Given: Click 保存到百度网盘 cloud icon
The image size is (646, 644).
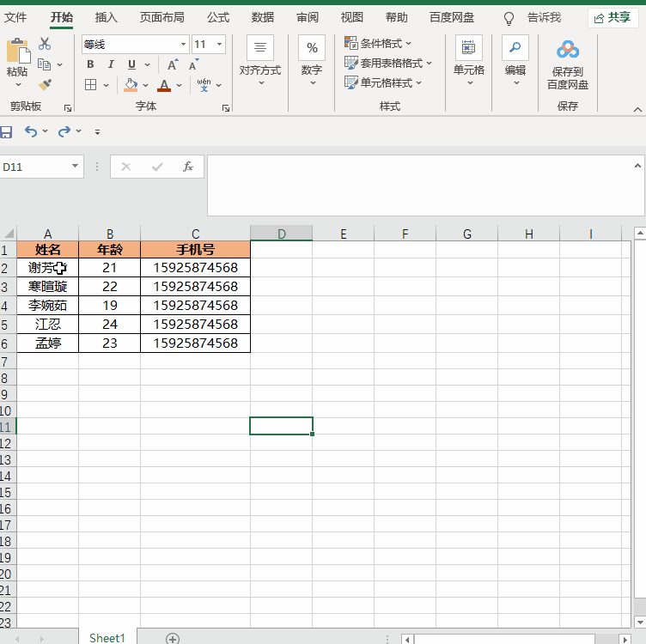Looking at the screenshot, I should click(568, 50).
